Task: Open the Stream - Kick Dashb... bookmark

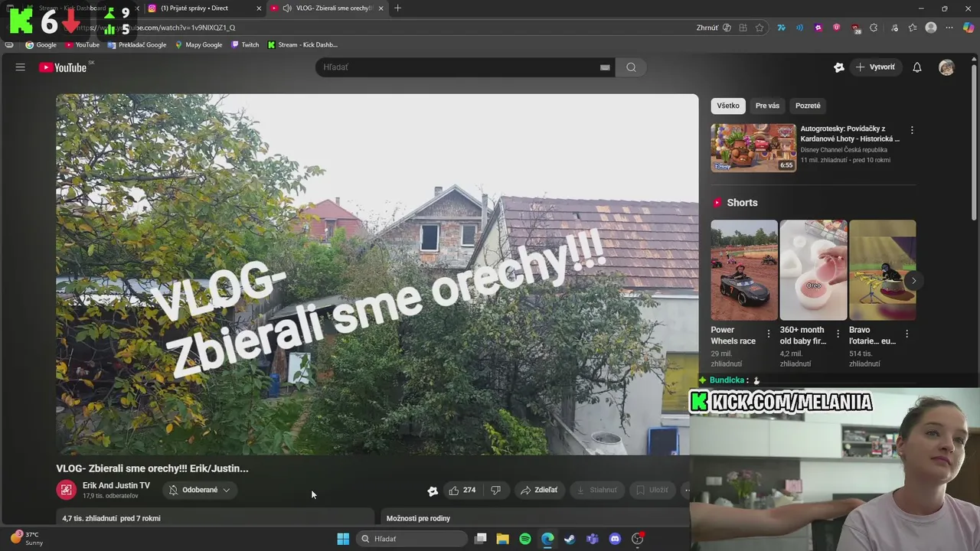Action: click(x=302, y=44)
